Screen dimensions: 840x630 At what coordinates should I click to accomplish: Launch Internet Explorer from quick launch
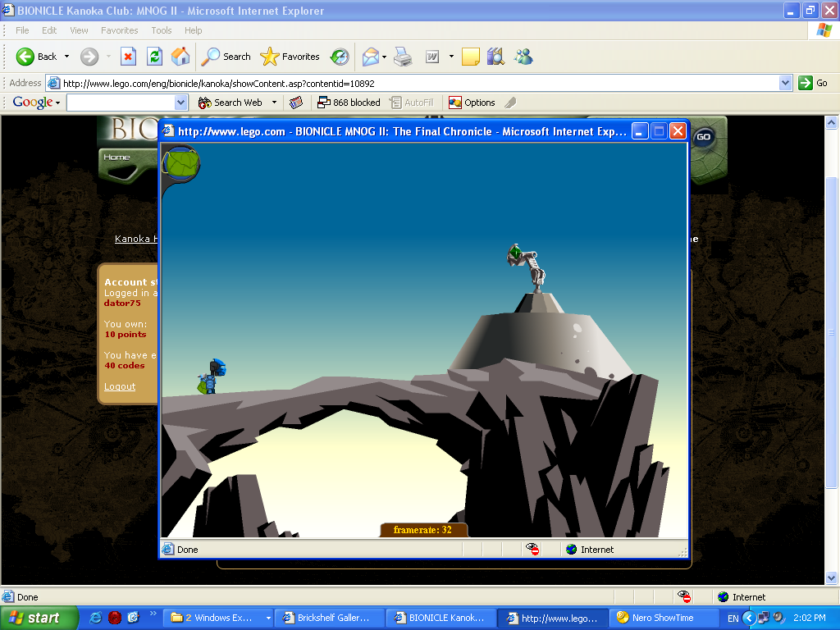96,618
